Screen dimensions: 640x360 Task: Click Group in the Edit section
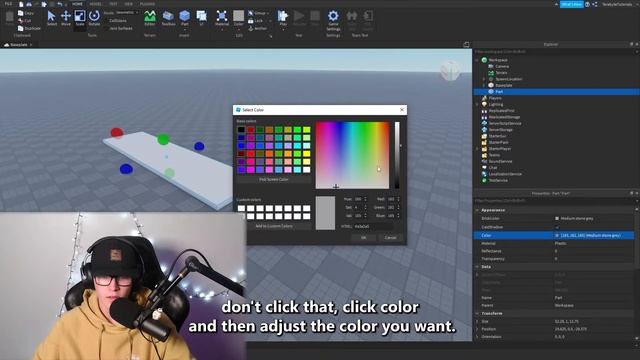[x=258, y=13]
